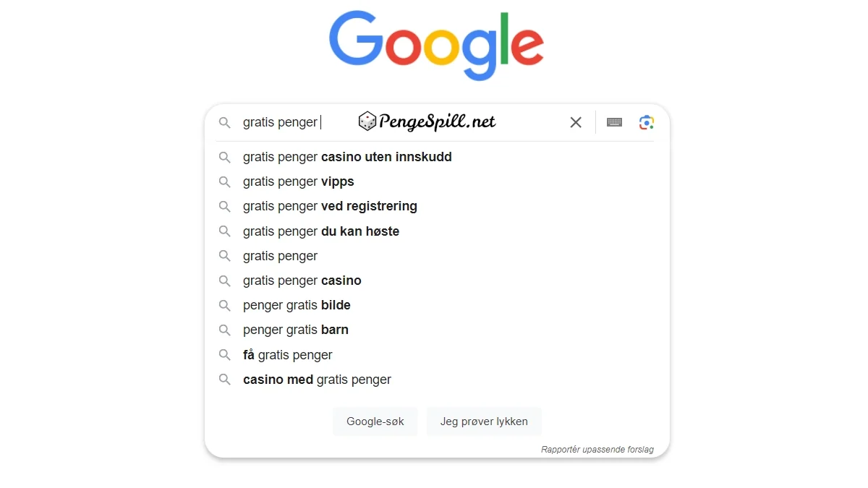Choose the suggestion 'casino med gratis penger'

(x=317, y=380)
